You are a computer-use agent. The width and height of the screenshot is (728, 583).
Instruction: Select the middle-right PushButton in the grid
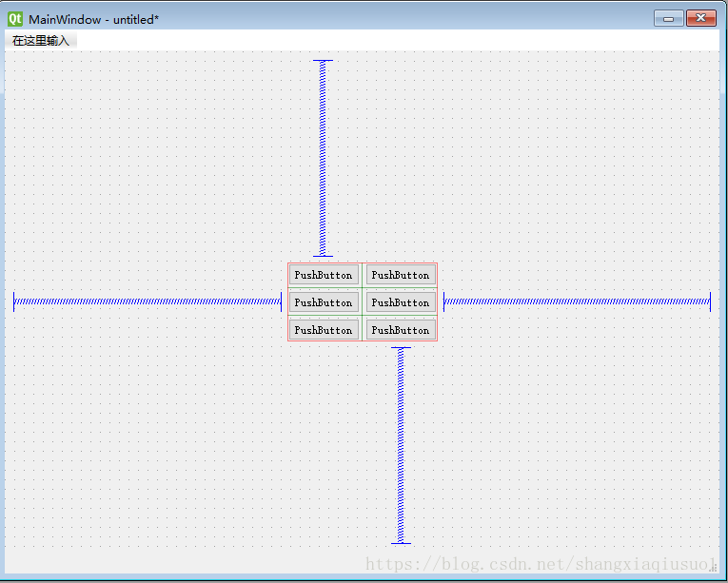coord(401,302)
